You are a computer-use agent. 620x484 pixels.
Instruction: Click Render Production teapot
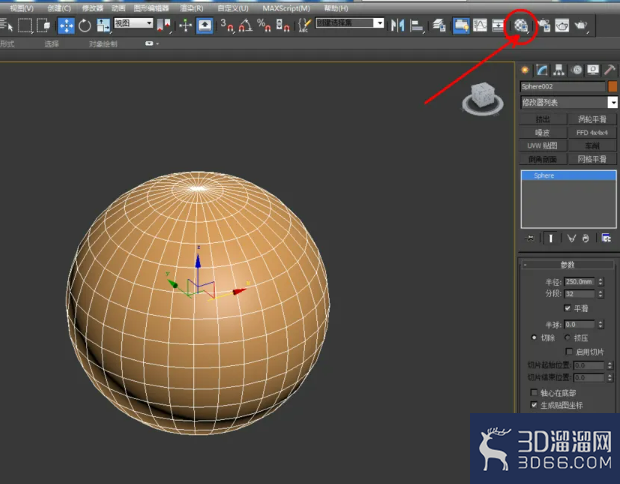coord(581,26)
